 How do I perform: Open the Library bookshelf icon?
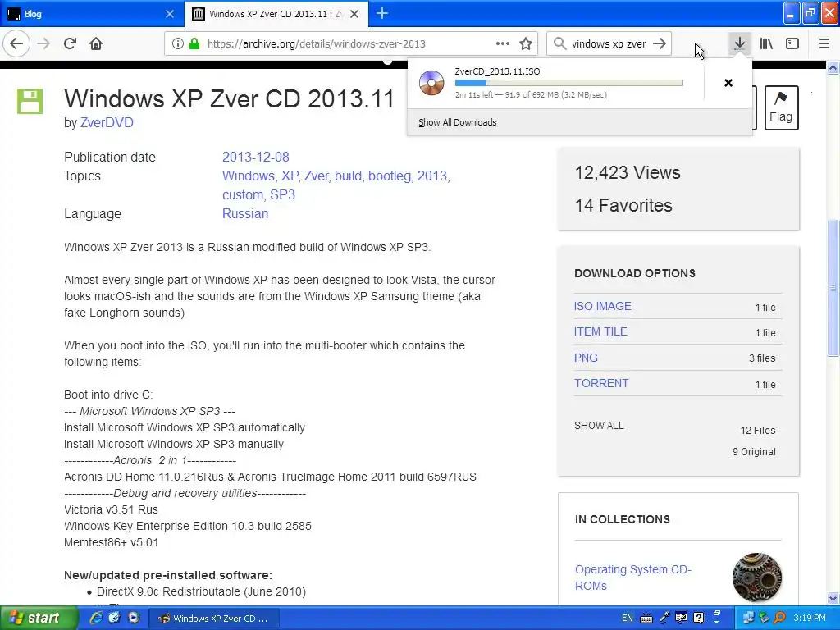(x=766, y=43)
